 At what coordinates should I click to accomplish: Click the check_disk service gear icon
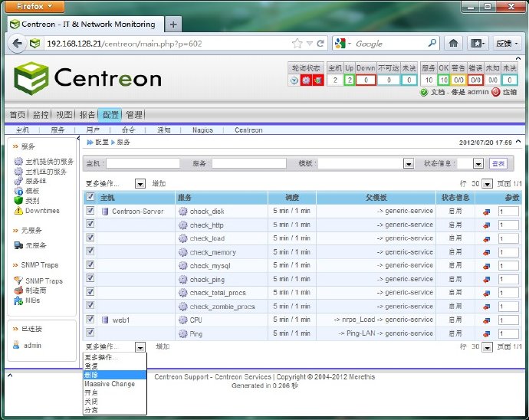click(183, 212)
